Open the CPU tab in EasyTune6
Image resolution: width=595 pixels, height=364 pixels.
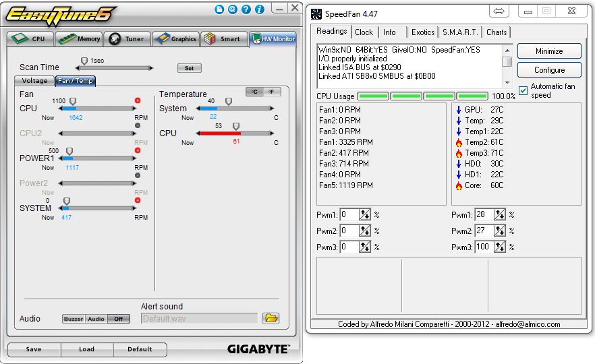(x=30, y=39)
